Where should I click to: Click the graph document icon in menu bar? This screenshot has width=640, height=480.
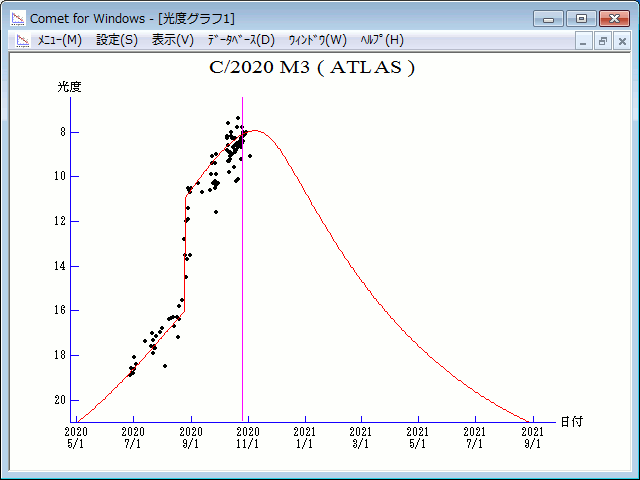(x=19, y=40)
